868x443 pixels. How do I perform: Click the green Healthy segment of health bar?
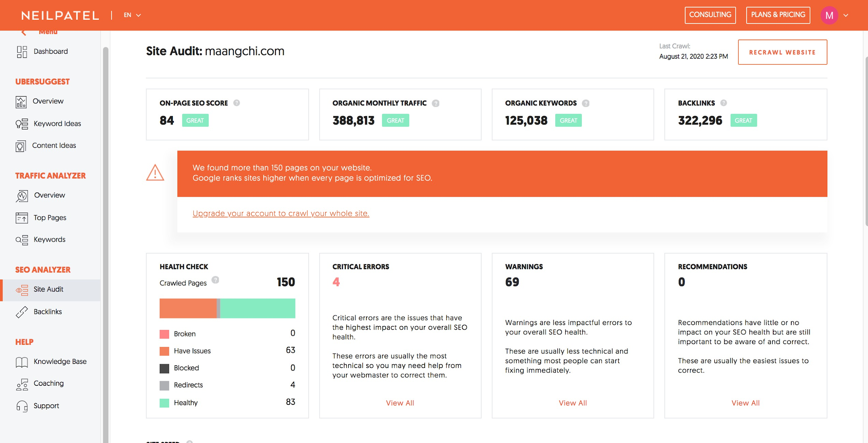coord(258,308)
